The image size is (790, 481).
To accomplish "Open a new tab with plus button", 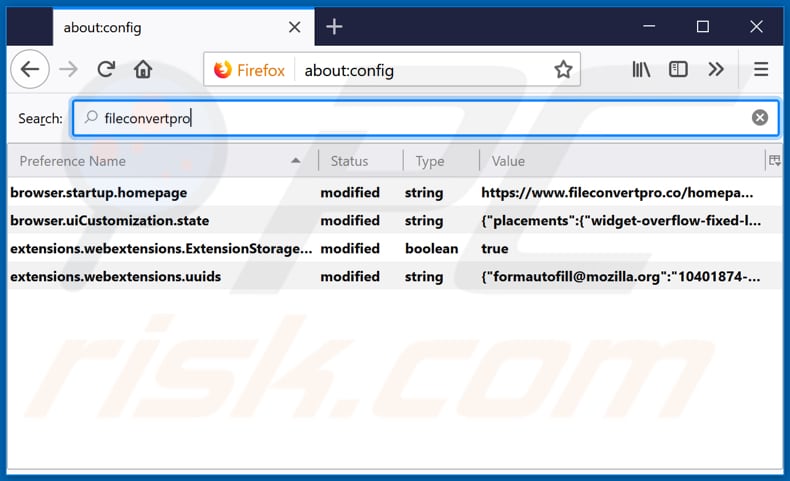I will (x=334, y=27).
